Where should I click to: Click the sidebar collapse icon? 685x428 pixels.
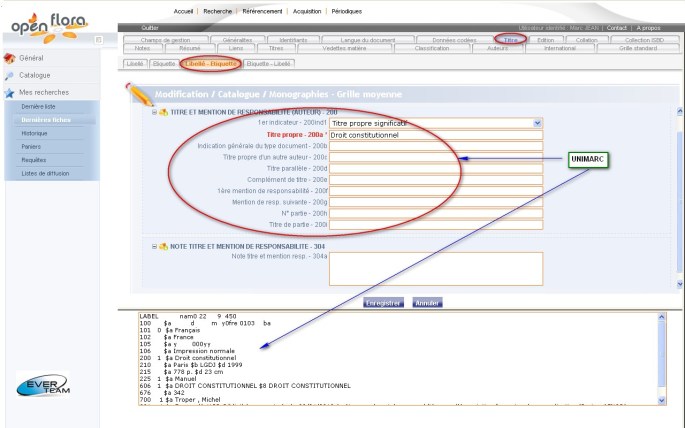coord(99,39)
